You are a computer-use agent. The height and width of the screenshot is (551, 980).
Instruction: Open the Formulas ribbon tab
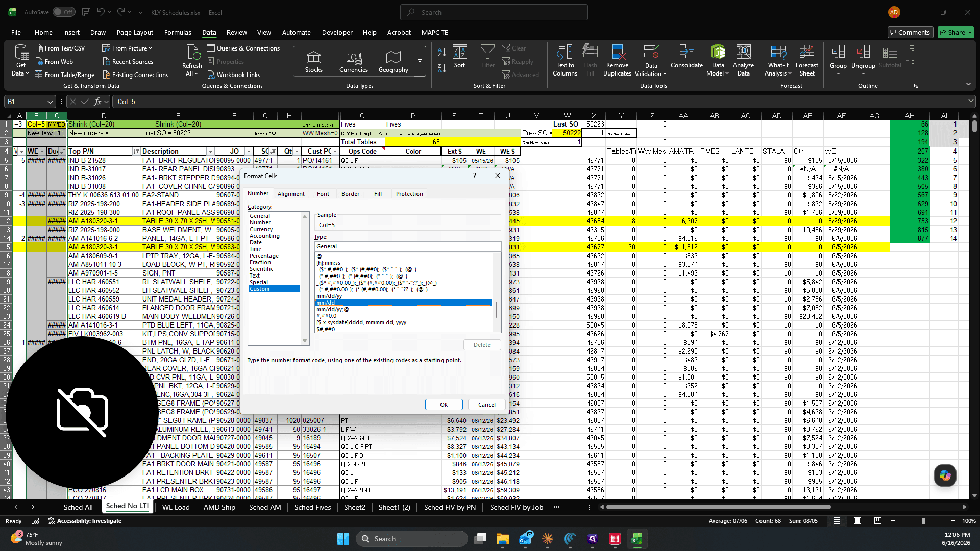(x=178, y=32)
